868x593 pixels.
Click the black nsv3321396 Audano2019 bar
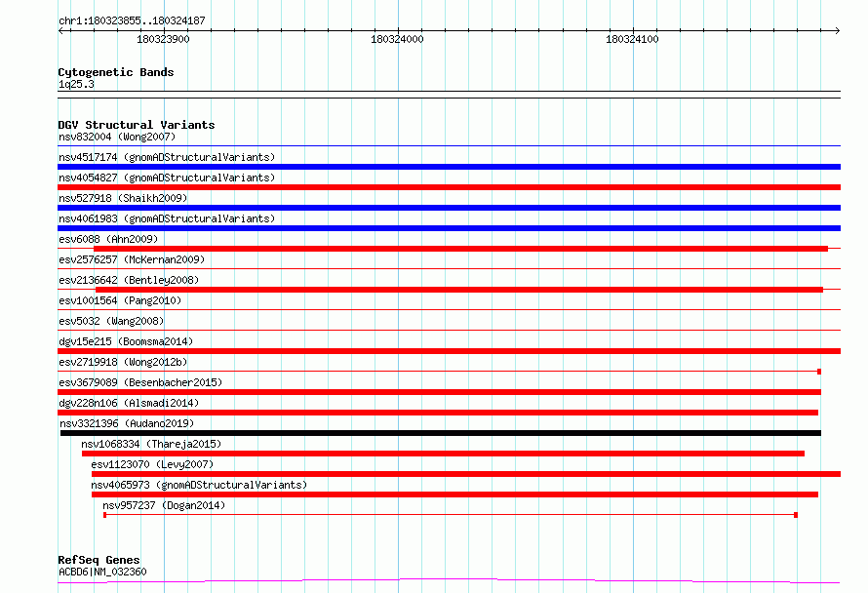[x=441, y=433]
